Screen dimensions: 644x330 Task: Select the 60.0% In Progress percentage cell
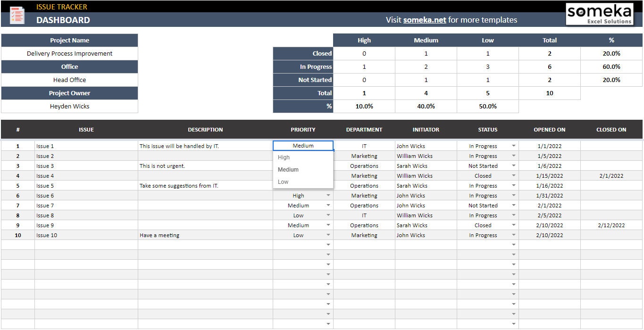pyautogui.click(x=611, y=66)
